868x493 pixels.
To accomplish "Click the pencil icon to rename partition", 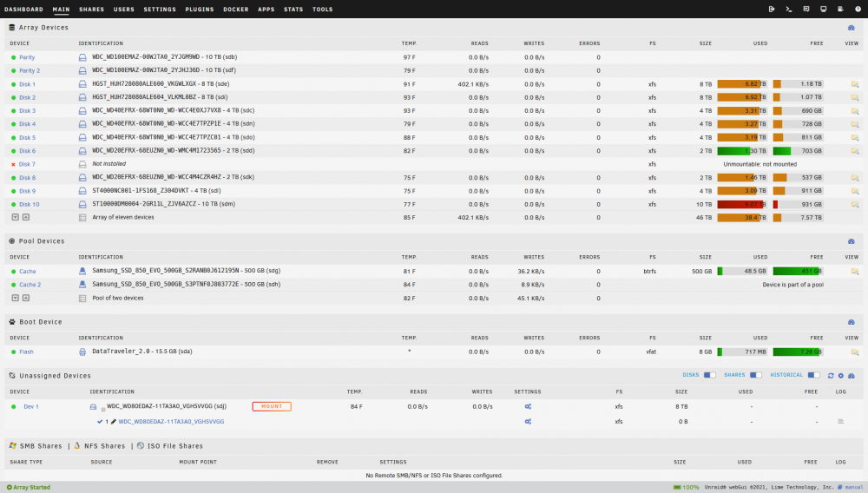I will click(114, 422).
